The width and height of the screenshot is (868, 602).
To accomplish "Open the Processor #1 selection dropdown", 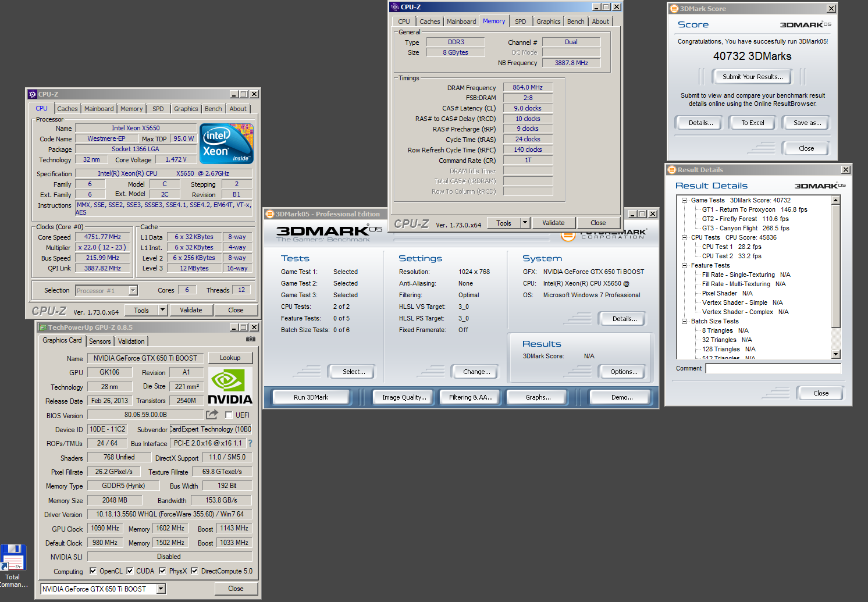I will tap(133, 290).
